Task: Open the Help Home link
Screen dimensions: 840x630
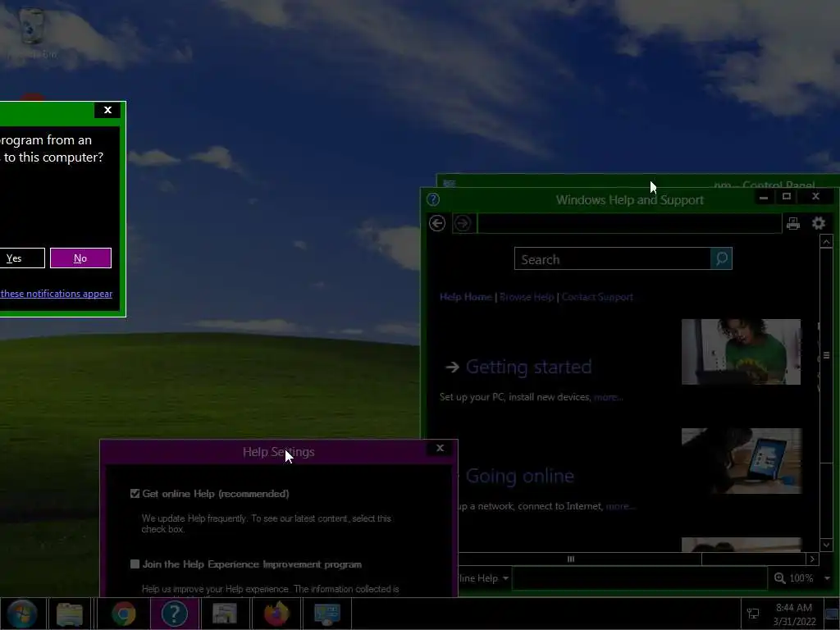Action: pyautogui.click(x=466, y=297)
